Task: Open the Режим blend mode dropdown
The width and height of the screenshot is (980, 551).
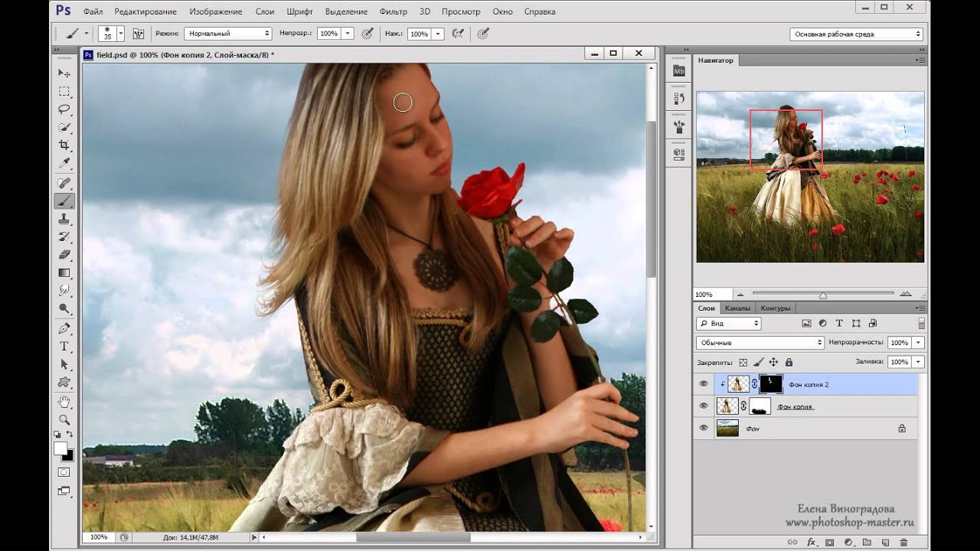Action: coord(228,34)
